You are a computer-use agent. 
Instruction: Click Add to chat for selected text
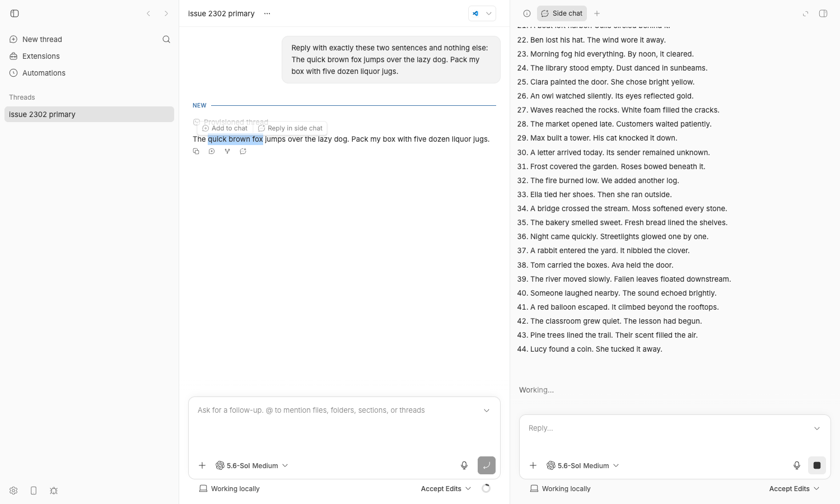point(225,128)
